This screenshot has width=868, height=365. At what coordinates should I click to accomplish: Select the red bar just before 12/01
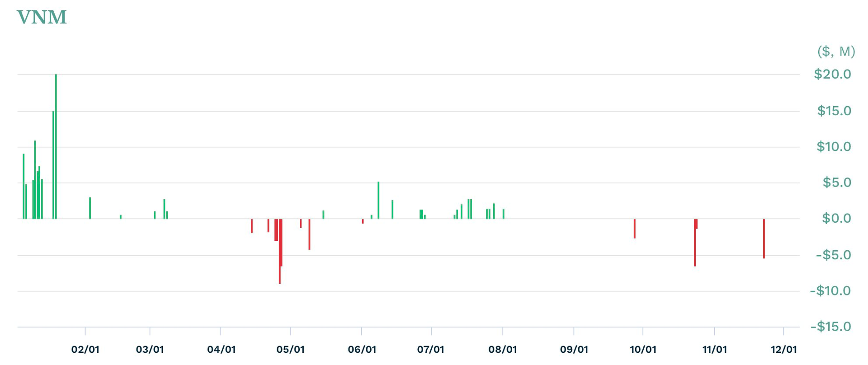[764, 239]
